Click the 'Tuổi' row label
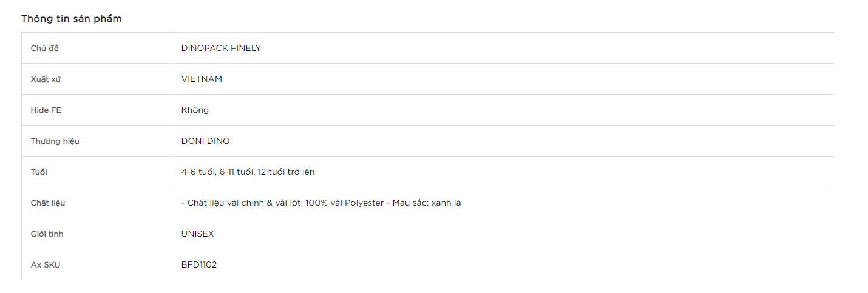The image size is (868, 293). pyautogui.click(x=39, y=172)
